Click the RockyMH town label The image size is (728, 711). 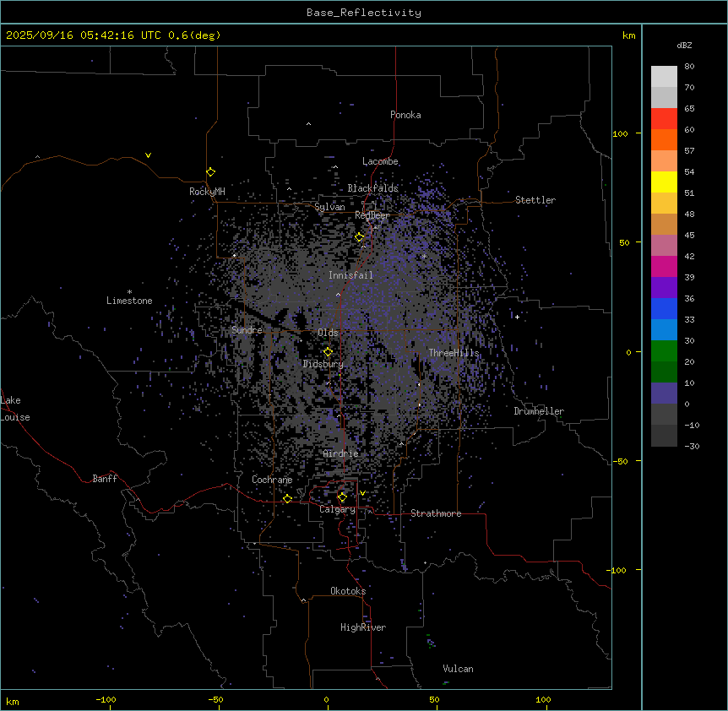(x=207, y=192)
